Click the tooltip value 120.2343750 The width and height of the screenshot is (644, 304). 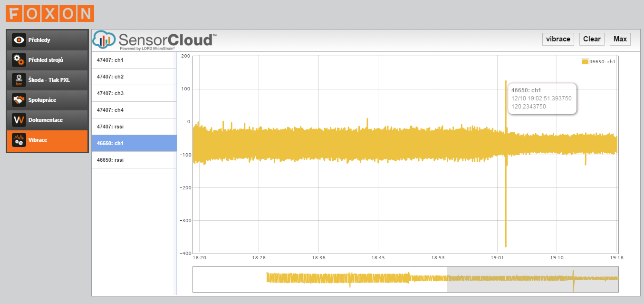click(529, 106)
